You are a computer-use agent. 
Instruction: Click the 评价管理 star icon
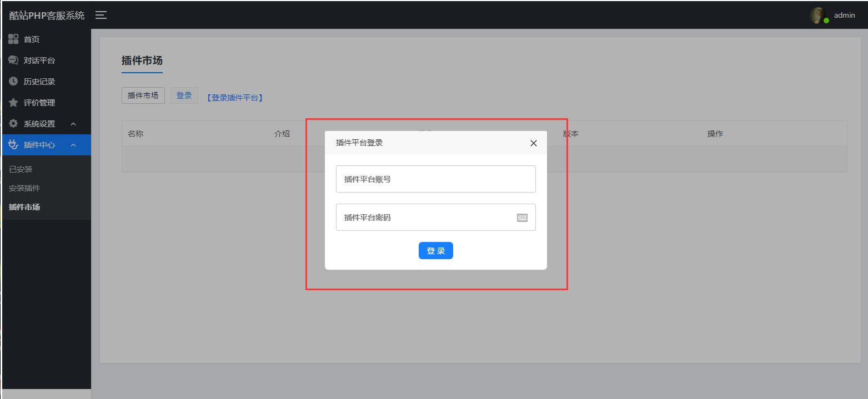pos(13,103)
